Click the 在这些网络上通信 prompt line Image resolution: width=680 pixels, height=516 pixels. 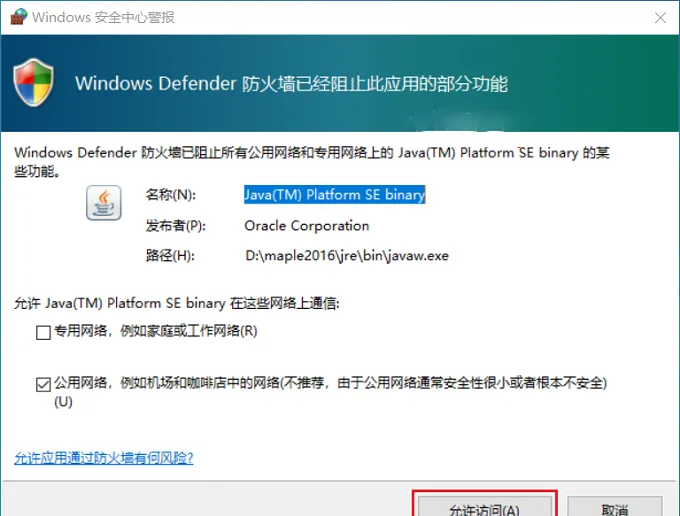tap(177, 303)
